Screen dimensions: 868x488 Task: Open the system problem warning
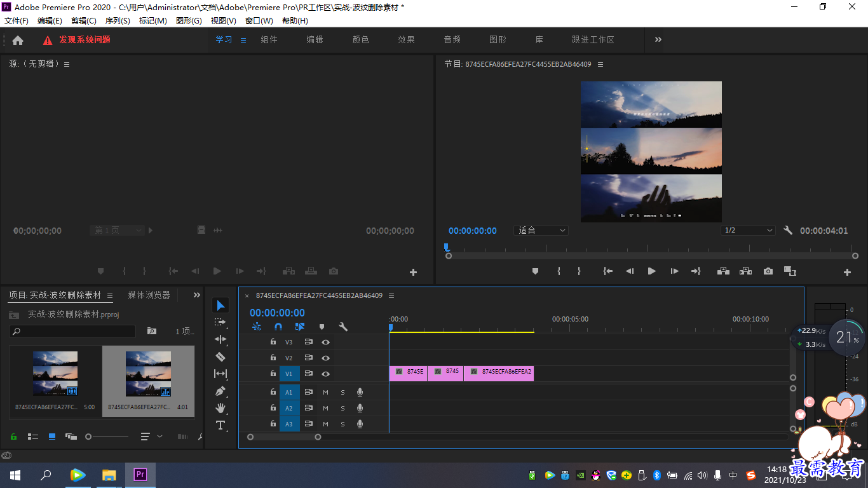[77, 40]
